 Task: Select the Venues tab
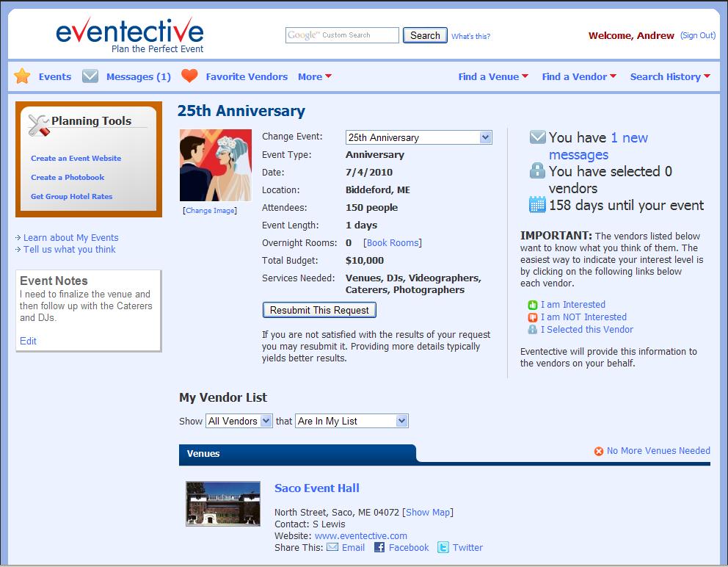pyautogui.click(x=203, y=453)
